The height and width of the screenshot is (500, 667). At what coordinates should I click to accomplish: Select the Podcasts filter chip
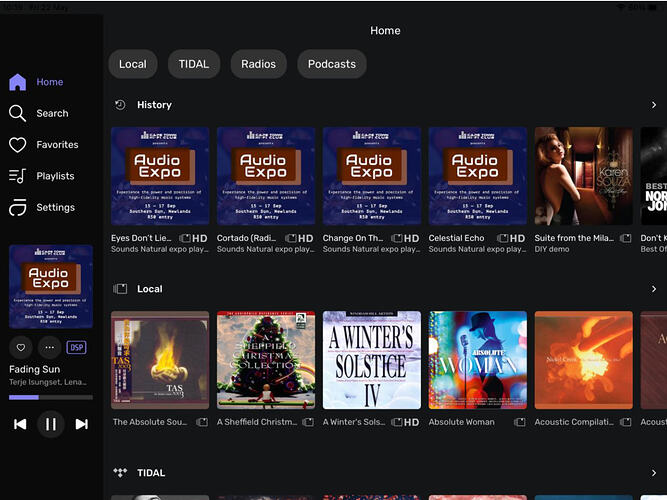pyautogui.click(x=332, y=64)
